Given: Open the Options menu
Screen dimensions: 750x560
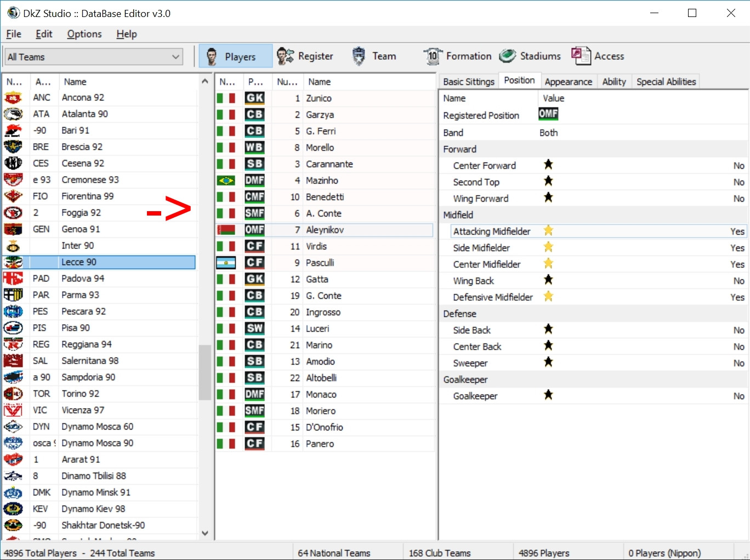Looking at the screenshot, I should [x=84, y=34].
